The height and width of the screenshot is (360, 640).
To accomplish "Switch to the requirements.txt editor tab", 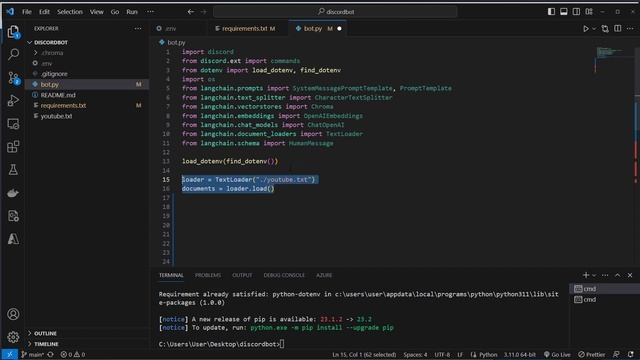I will [x=244, y=29].
